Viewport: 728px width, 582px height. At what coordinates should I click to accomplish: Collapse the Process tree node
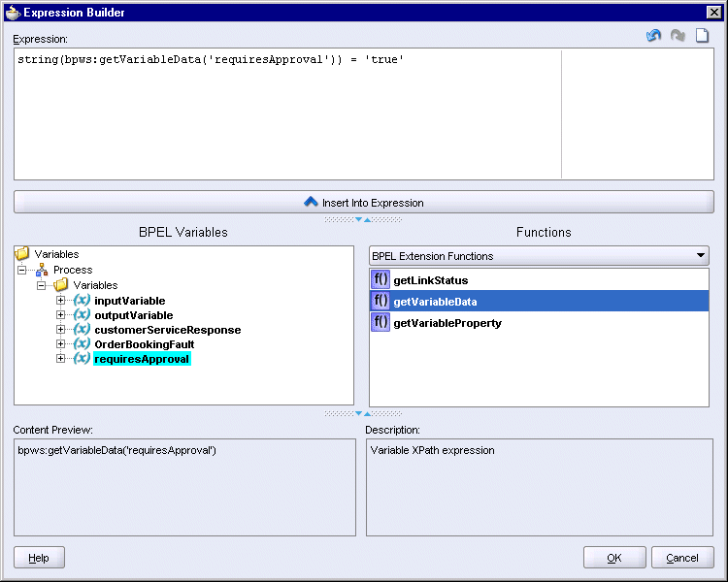click(x=21, y=270)
